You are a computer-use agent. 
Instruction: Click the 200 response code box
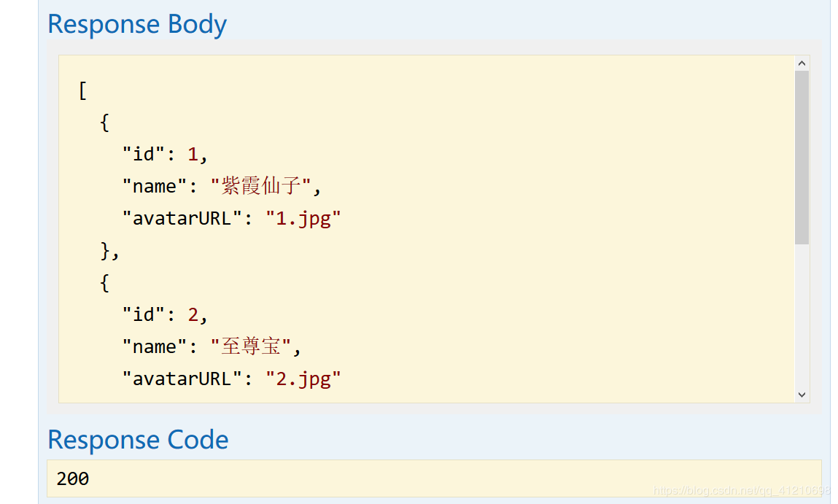tap(434, 478)
